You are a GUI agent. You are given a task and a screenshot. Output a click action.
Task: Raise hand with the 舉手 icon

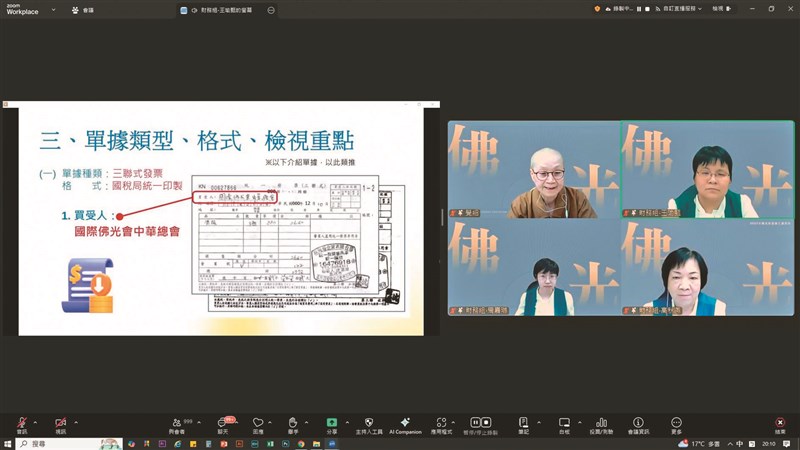[x=292, y=423]
